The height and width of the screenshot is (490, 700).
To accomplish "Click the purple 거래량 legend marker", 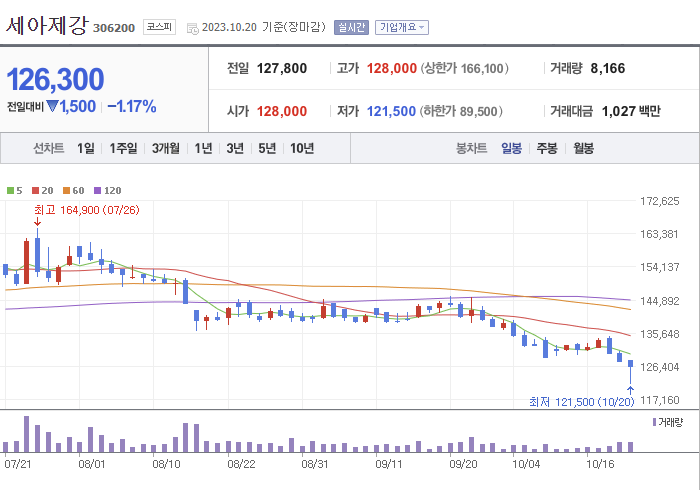I will (654, 422).
